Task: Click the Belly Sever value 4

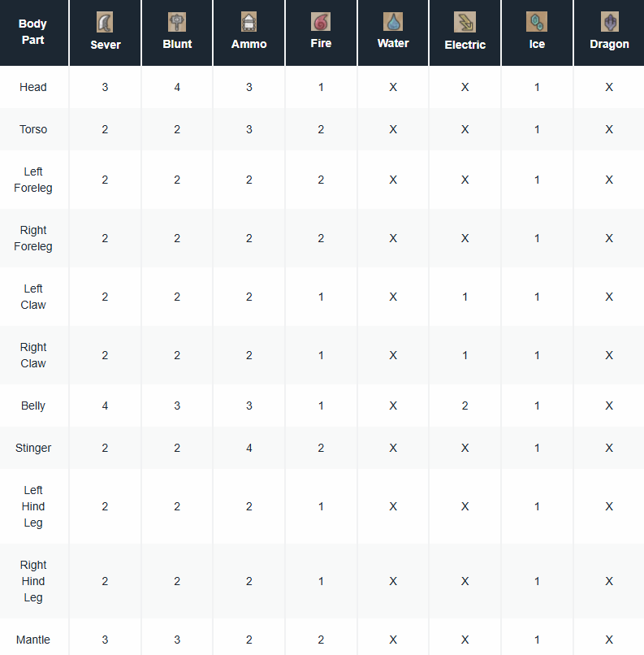Action: click(x=106, y=406)
